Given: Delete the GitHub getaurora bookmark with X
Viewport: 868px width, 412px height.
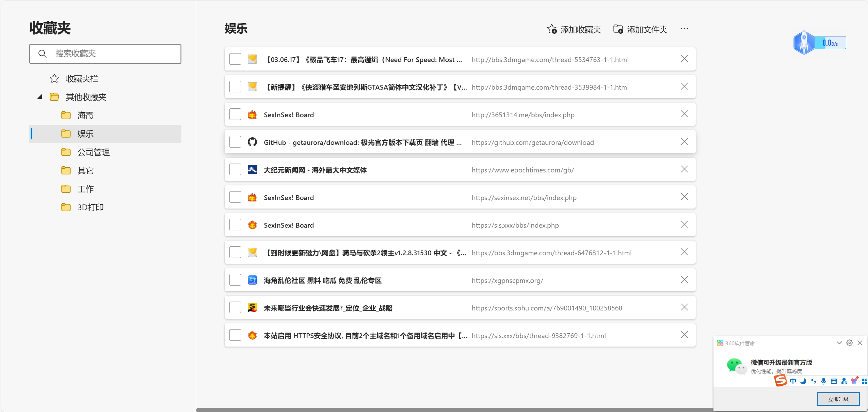Looking at the screenshot, I should pyautogui.click(x=684, y=141).
